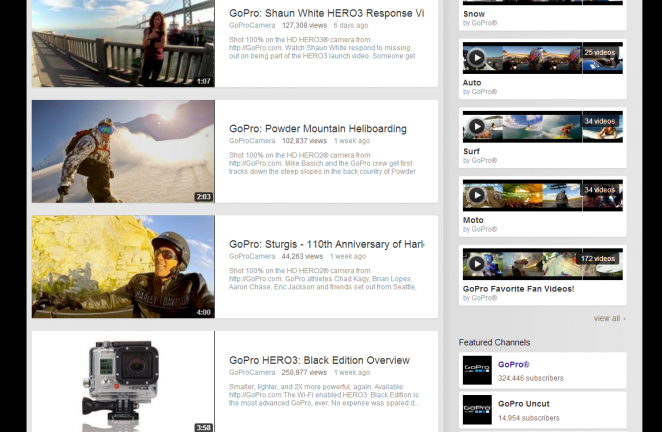This screenshot has width=662, height=432.
Task: Click 'by GoPro®' under Favorite Fan Videos
Action: [480, 298]
